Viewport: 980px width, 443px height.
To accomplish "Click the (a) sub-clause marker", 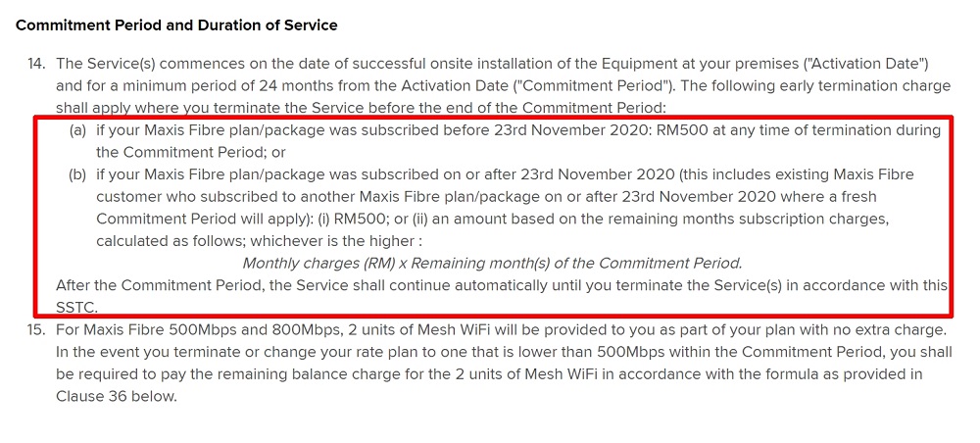I will pyautogui.click(x=77, y=131).
